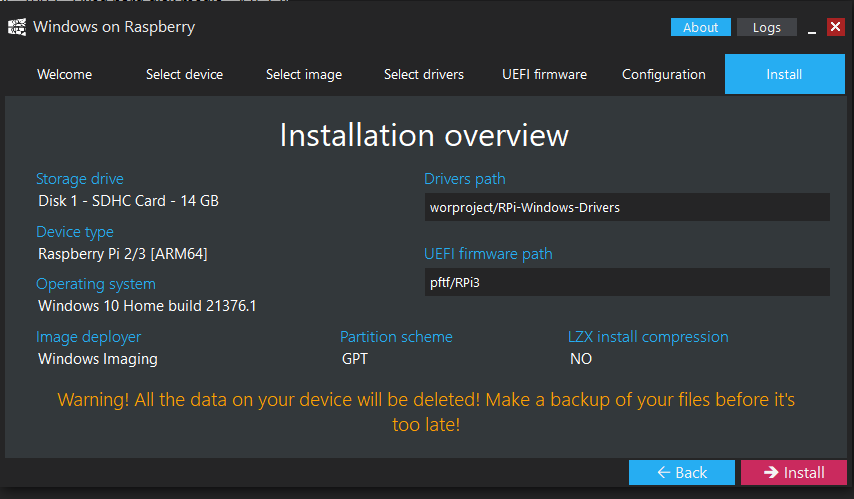
Task: Click the GPT partition scheme value
Action: click(354, 358)
